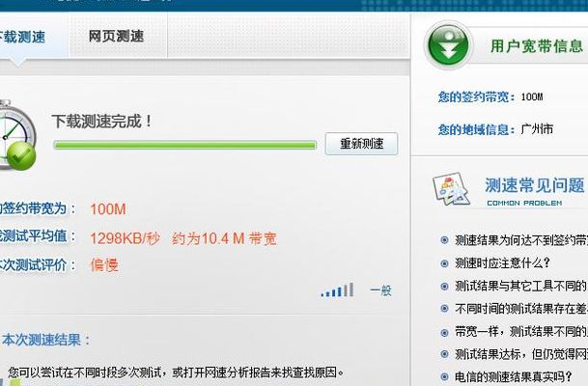Open 测试结果与其它工具不同 FAQ link

pyautogui.click(x=520, y=286)
